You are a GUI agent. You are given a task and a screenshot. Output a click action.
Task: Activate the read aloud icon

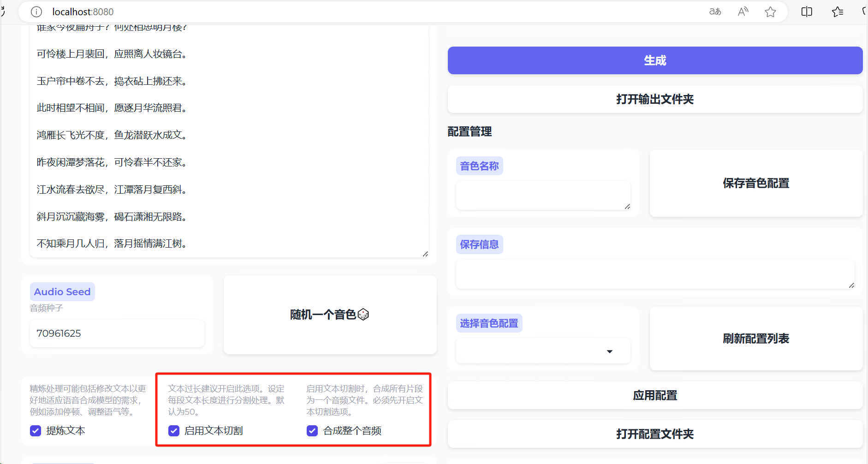(x=743, y=12)
